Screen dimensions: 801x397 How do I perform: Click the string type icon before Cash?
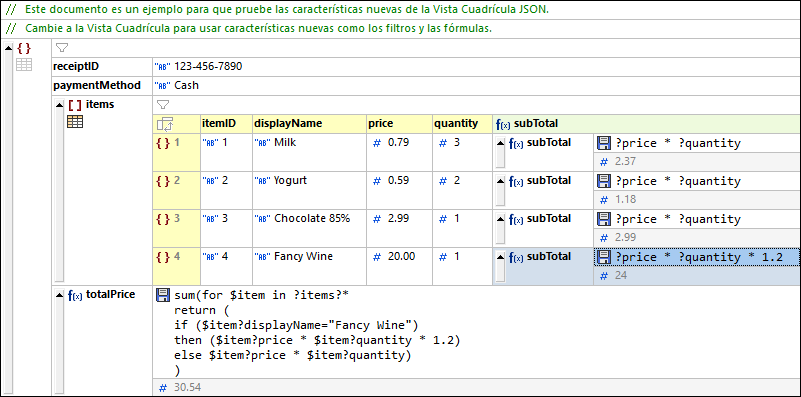tap(163, 86)
